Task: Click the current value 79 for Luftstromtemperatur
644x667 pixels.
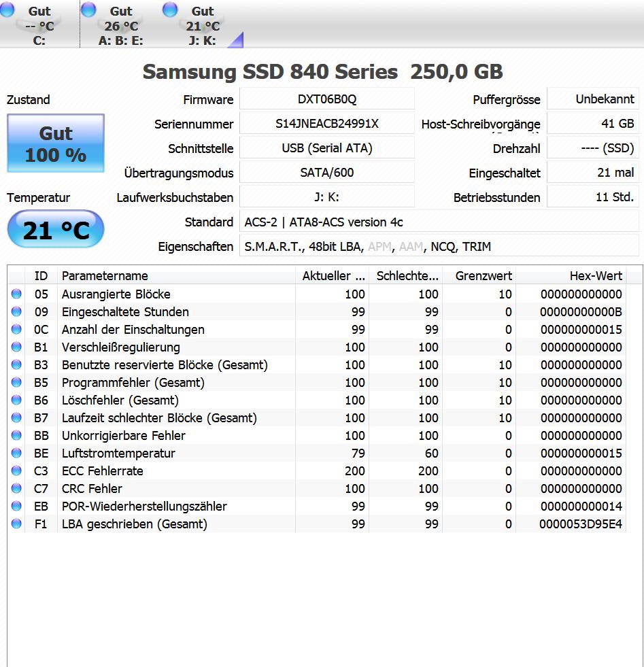Action: tap(358, 453)
